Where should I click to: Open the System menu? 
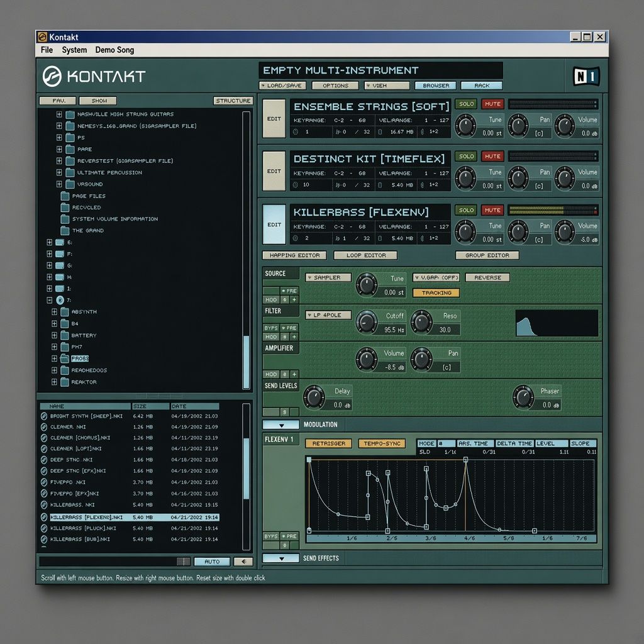click(x=74, y=50)
